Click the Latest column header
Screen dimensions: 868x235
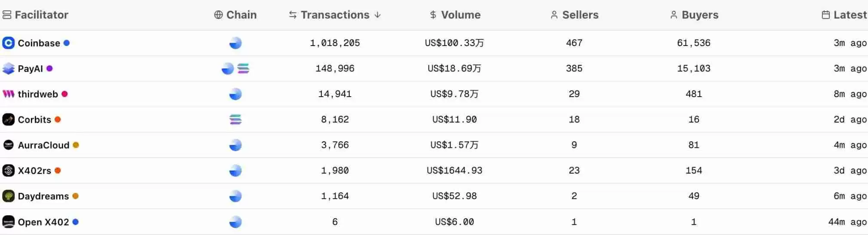pos(849,15)
